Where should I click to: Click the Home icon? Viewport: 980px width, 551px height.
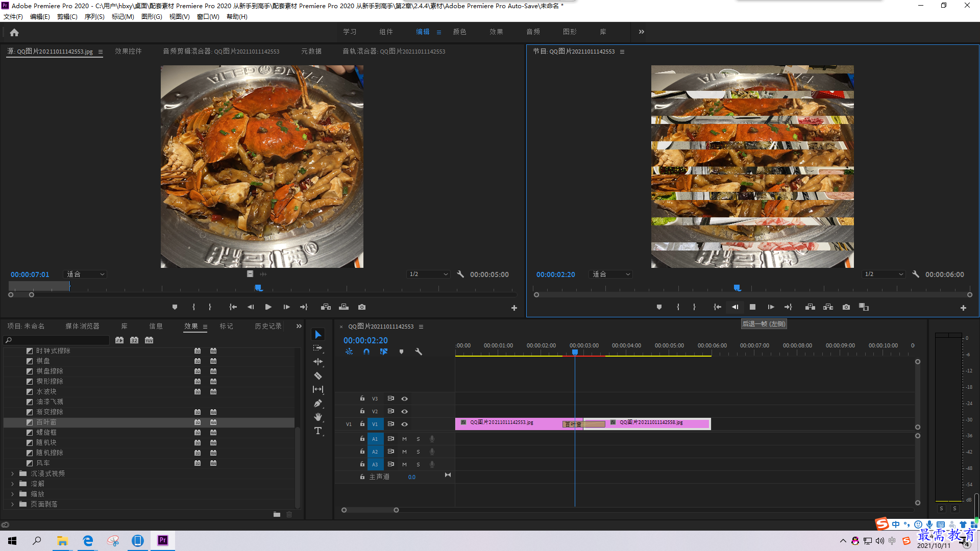(14, 32)
